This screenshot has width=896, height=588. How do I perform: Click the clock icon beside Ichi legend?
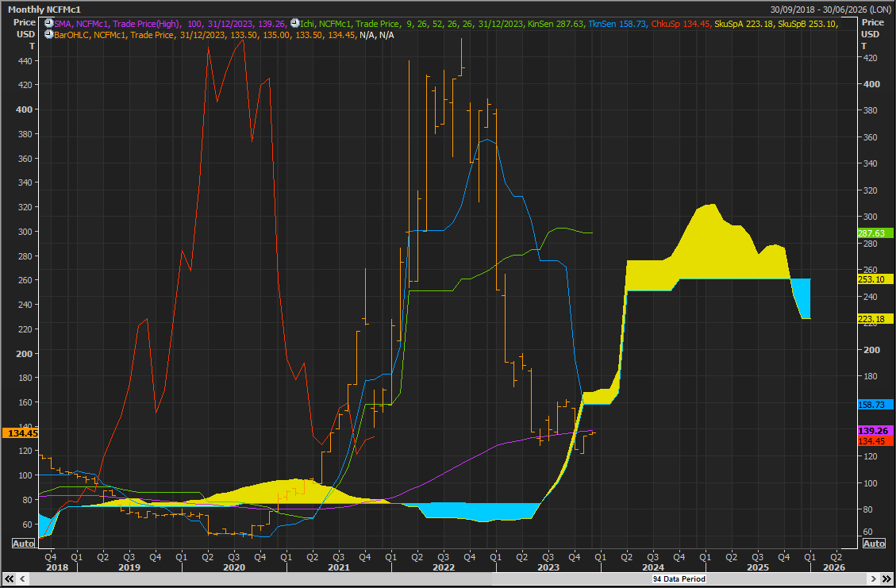tap(295, 24)
